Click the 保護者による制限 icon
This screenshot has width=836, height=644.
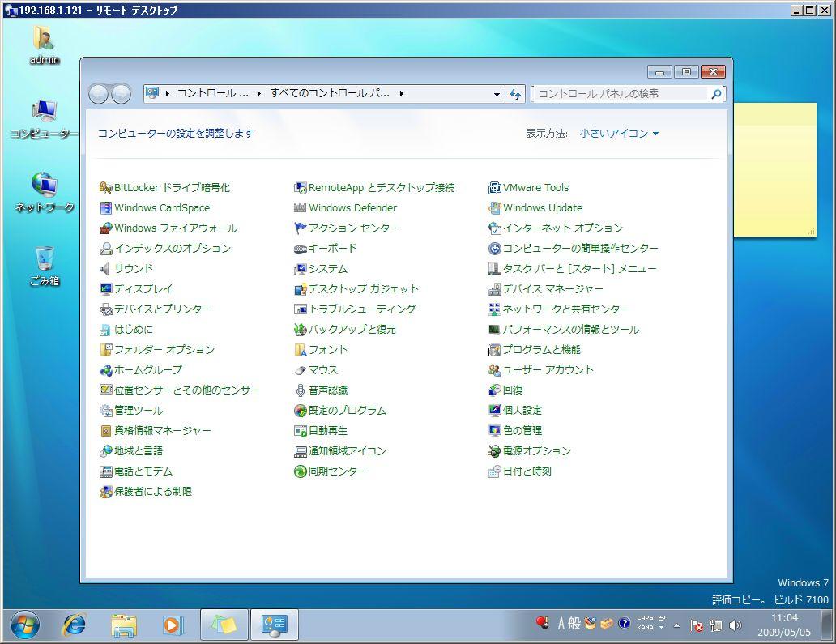pos(105,492)
